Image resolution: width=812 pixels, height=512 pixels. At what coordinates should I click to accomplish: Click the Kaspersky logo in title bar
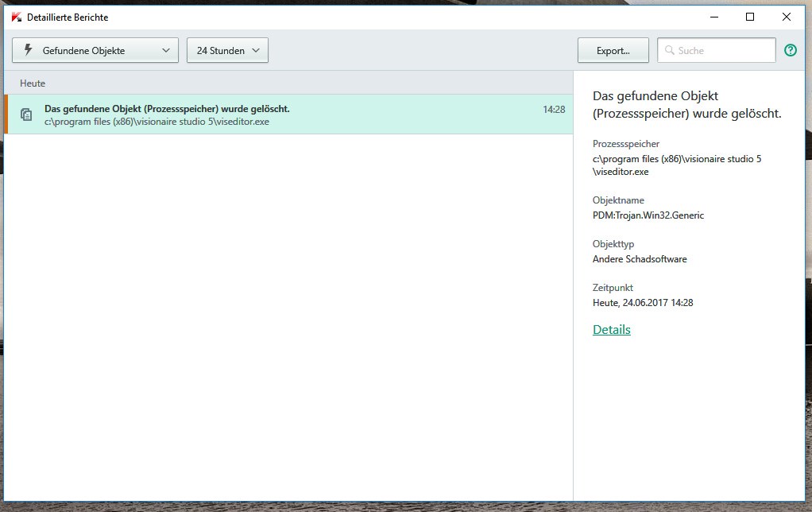[17, 17]
